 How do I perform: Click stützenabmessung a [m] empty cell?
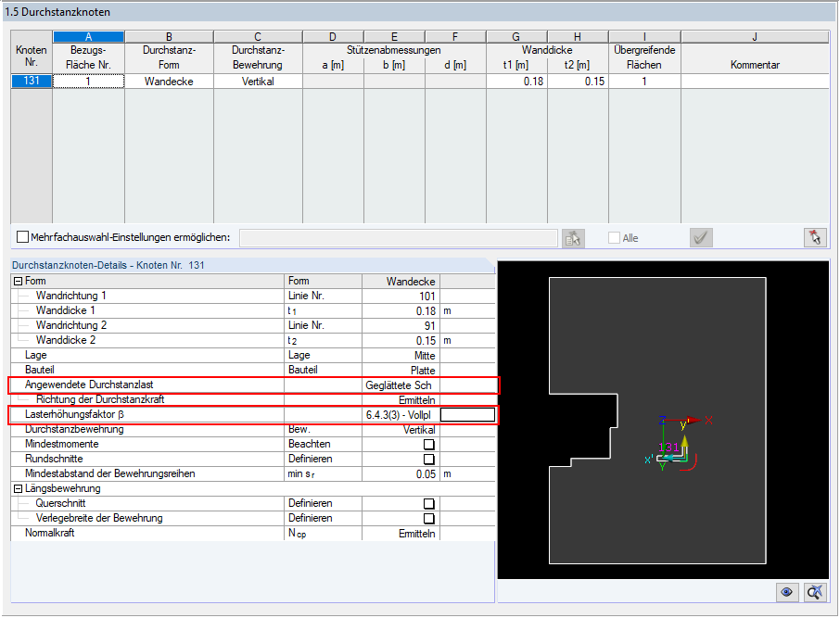point(333,82)
